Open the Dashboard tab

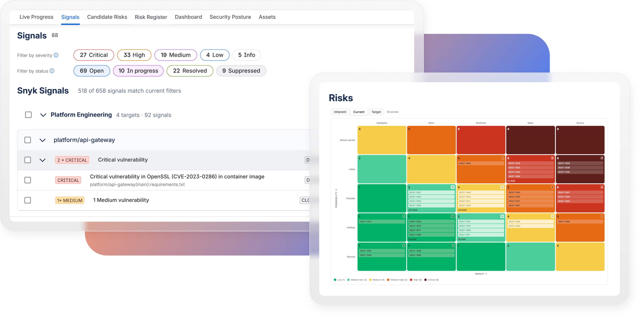pos(188,17)
